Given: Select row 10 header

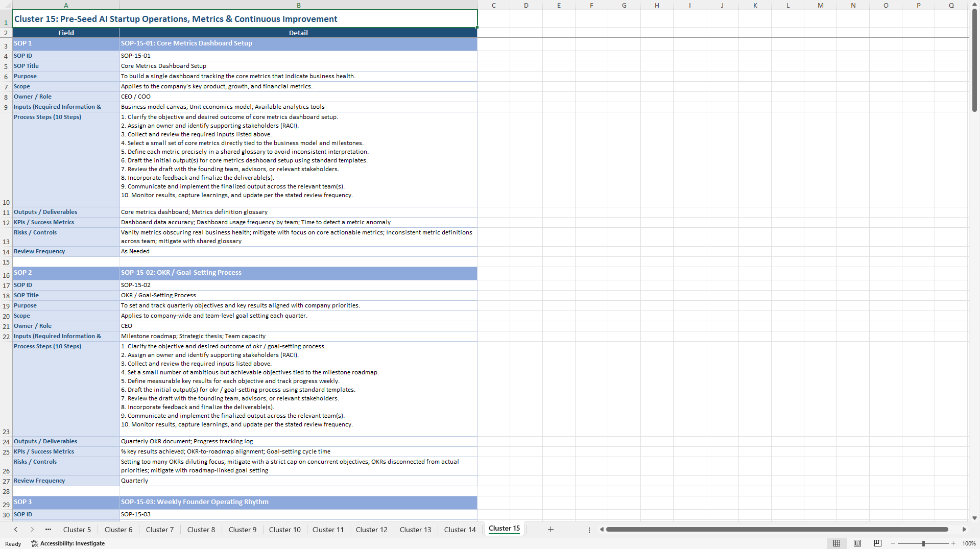Looking at the screenshot, I should point(6,159).
